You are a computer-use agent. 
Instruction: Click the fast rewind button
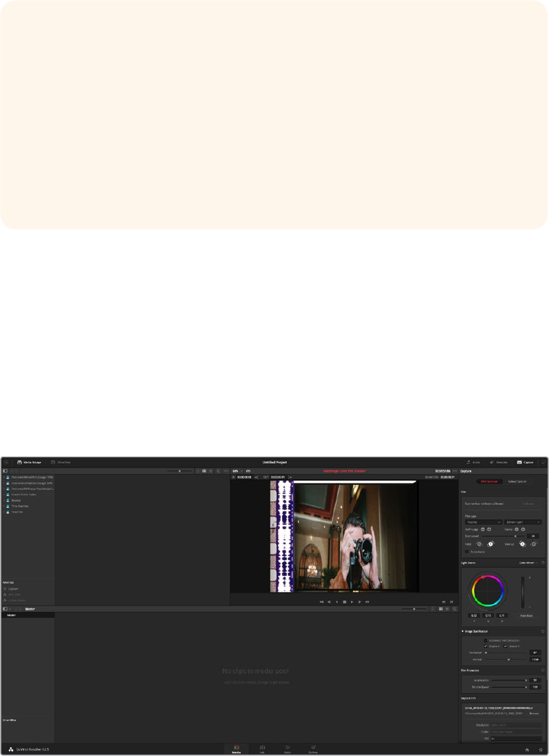click(x=321, y=601)
